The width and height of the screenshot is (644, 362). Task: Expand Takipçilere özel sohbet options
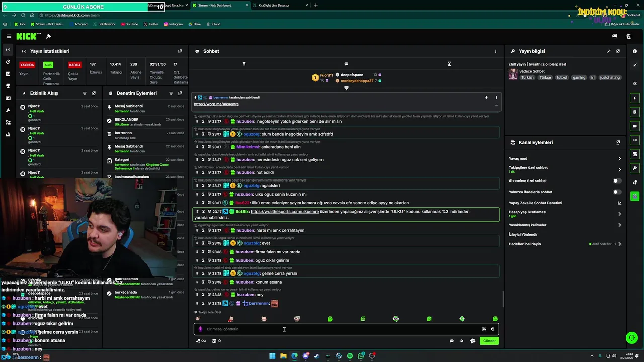click(x=619, y=169)
